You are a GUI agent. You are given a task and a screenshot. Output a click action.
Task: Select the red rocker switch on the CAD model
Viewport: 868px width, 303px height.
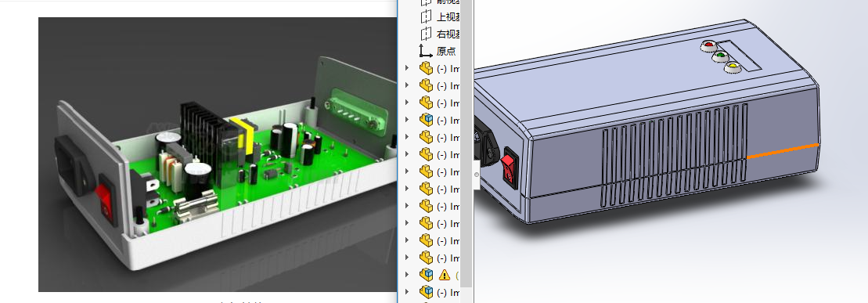click(508, 168)
